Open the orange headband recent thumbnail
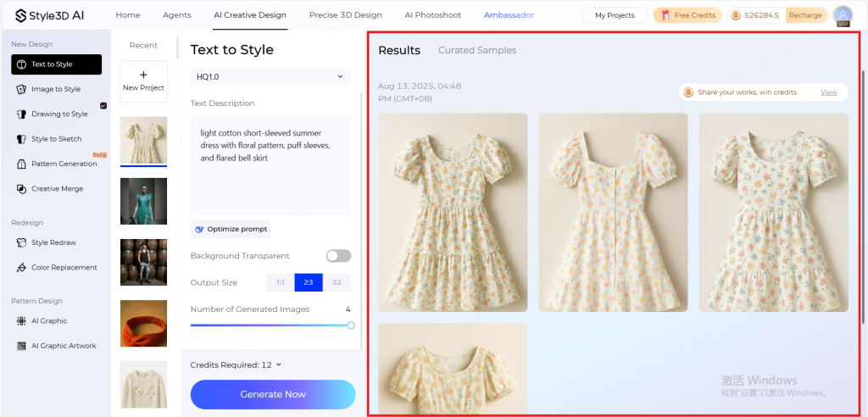 click(143, 324)
